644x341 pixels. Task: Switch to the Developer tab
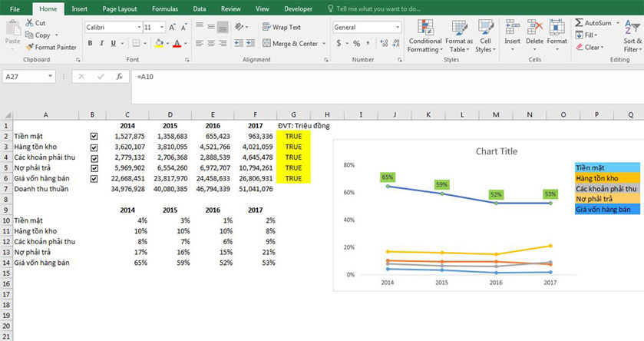click(x=298, y=8)
